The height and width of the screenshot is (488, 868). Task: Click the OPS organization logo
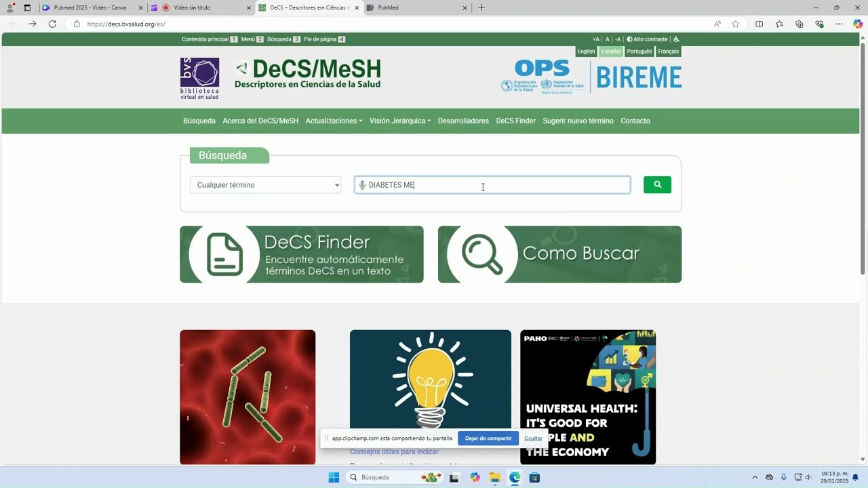click(542, 77)
